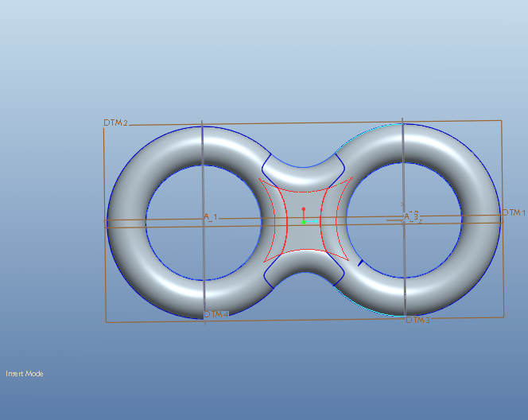Click the green coordinate origin point
This screenshot has height=420, width=528.
coord(304,222)
